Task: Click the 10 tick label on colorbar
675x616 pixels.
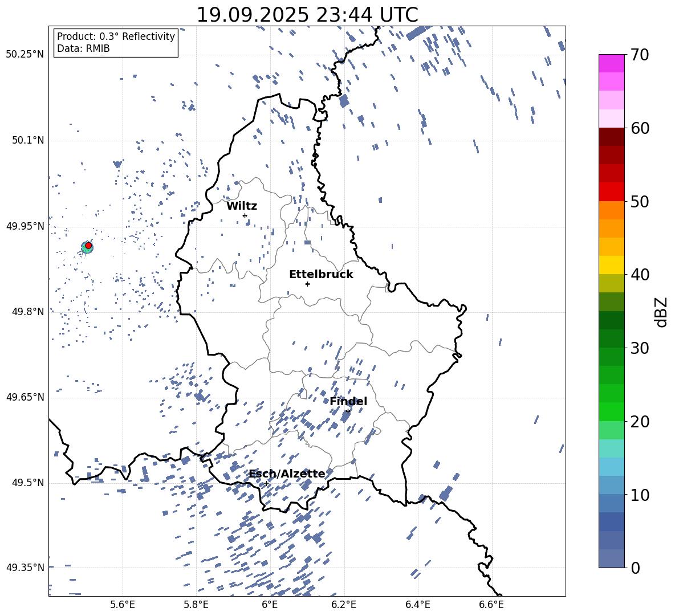Action: (639, 495)
